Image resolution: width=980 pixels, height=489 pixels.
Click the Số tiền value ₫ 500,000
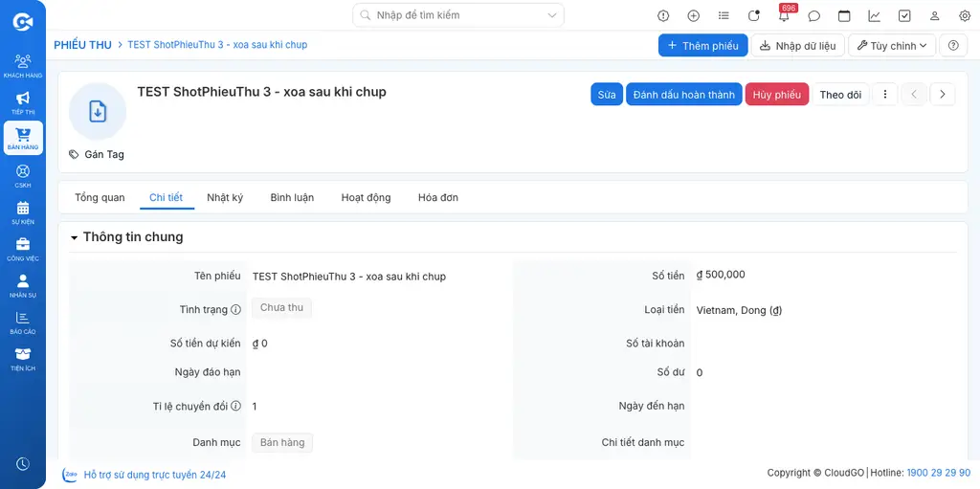coord(721,275)
